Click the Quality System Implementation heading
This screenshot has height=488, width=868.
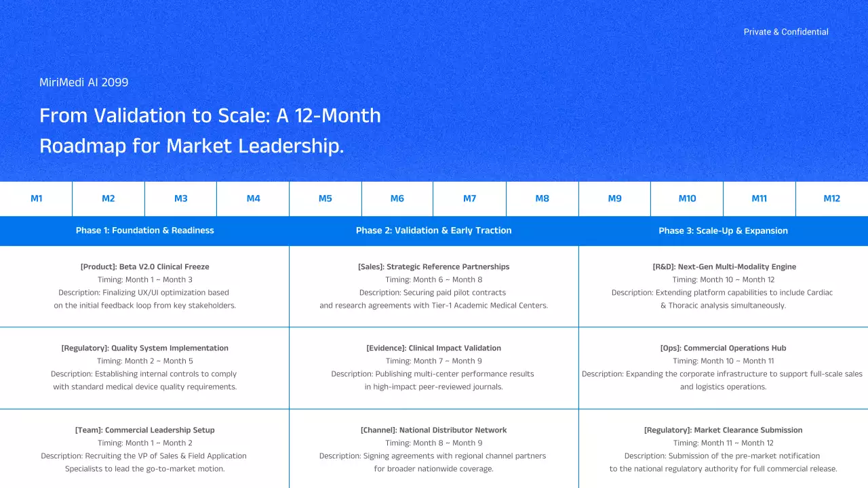144,348
